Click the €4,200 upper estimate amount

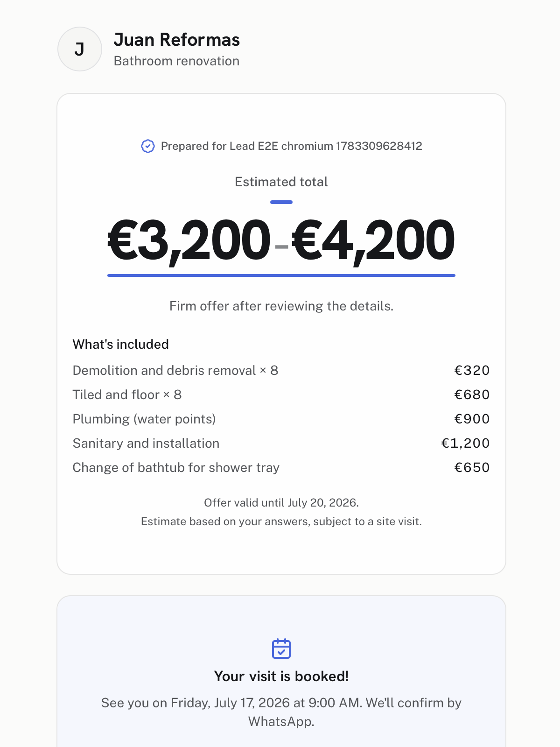click(x=373, y=240)
